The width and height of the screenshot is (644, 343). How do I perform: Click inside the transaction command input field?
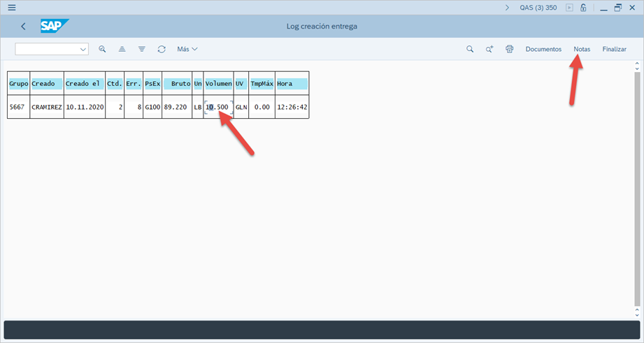[46, 49]
